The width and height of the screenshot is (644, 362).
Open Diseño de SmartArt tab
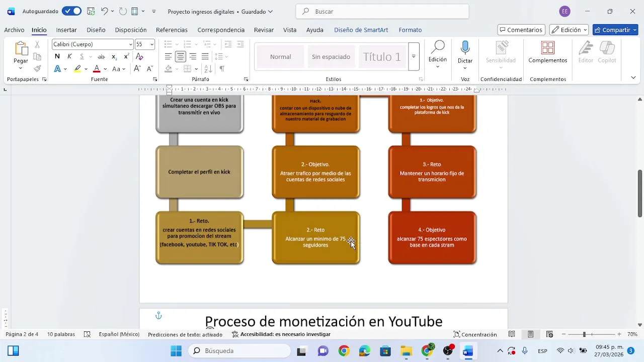point(361,30)
